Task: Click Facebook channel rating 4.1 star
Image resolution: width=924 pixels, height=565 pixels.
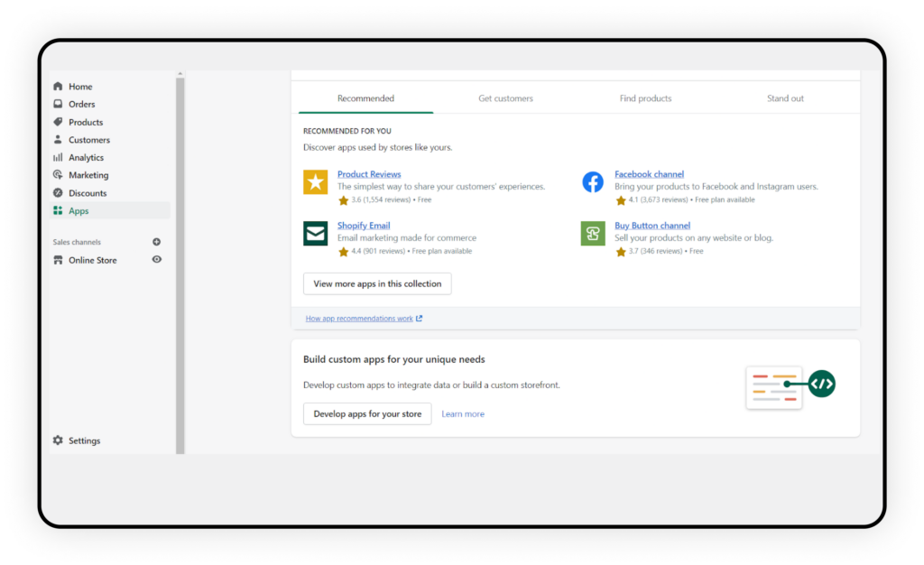Action: point(621,200)
